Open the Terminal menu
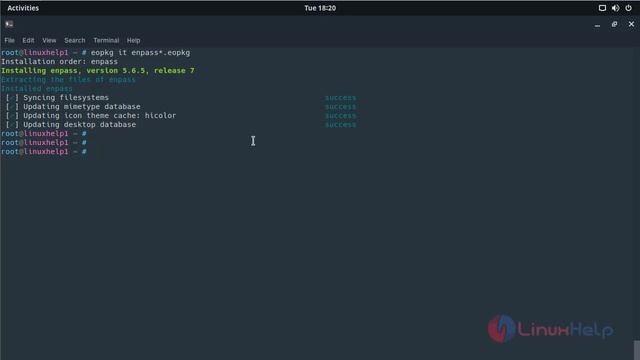Screen dimensions: 640x360 tap(106, 40)
